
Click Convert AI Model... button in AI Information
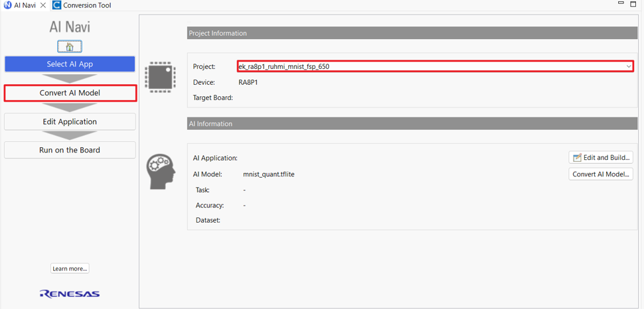click(x=601, y=174)
